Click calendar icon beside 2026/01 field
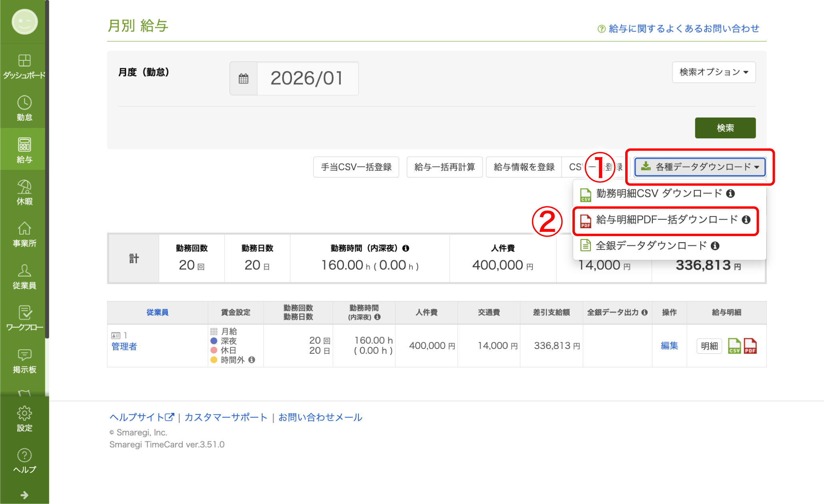The height and width of the screenshot is (504, 824). (x=244, y=78)
